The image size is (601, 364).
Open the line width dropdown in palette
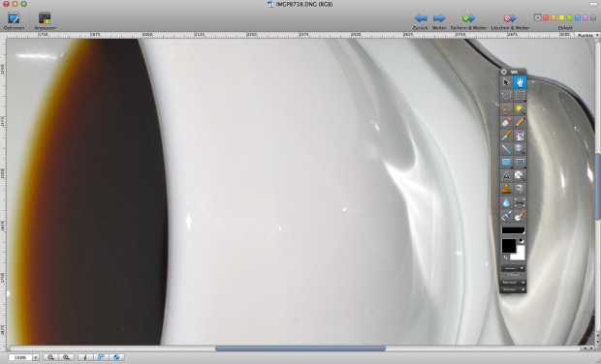click(513, 268)
